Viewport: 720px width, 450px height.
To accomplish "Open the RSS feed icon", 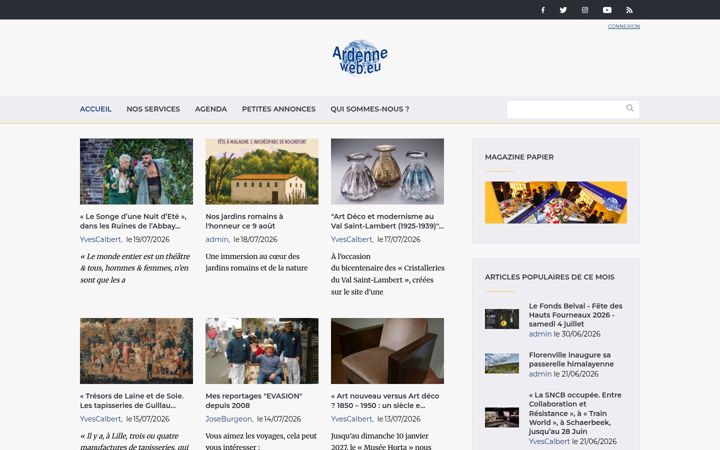I will [x=630, y=10].
